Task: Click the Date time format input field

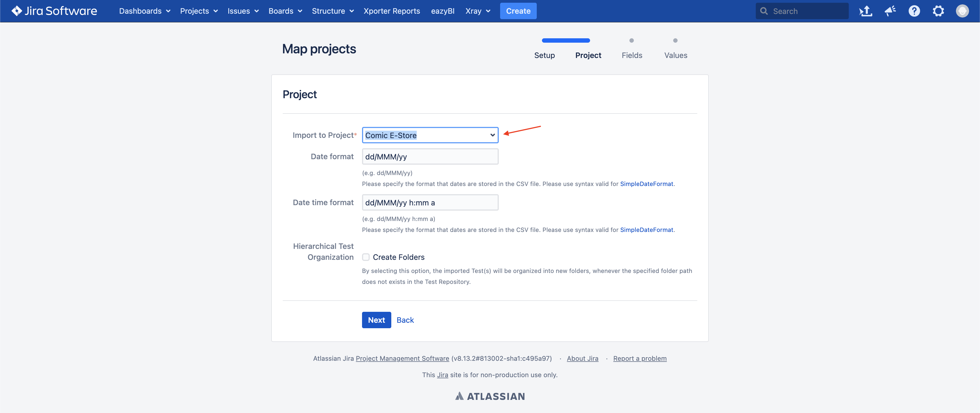Action: coord(430,202)
